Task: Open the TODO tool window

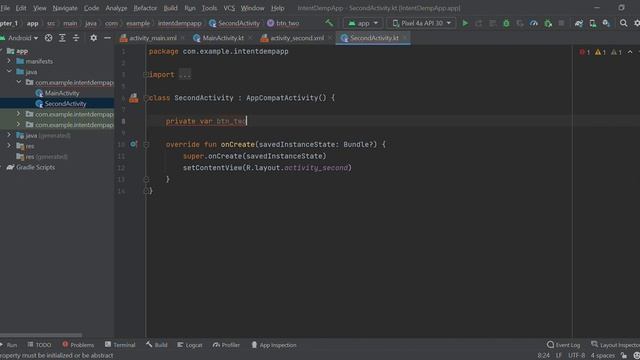Action: [39, 345]
